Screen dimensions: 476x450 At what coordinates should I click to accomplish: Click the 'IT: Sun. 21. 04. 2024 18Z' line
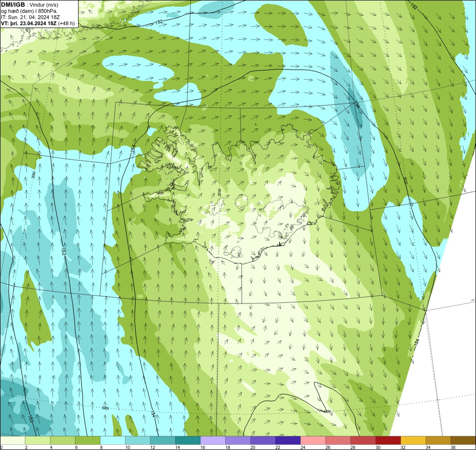tap(30, 17)
